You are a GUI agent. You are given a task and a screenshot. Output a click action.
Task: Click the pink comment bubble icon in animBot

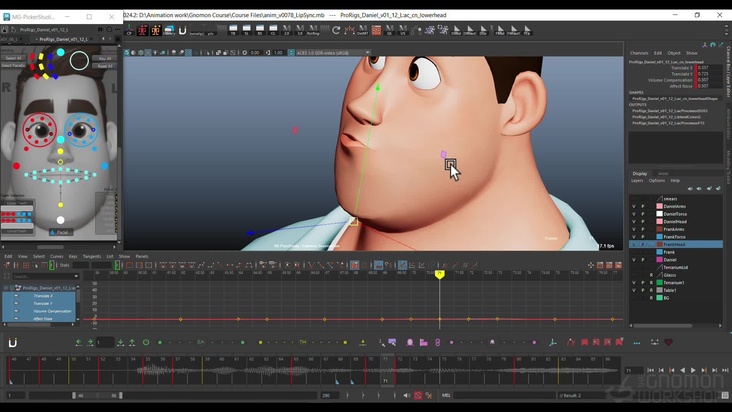392,342
